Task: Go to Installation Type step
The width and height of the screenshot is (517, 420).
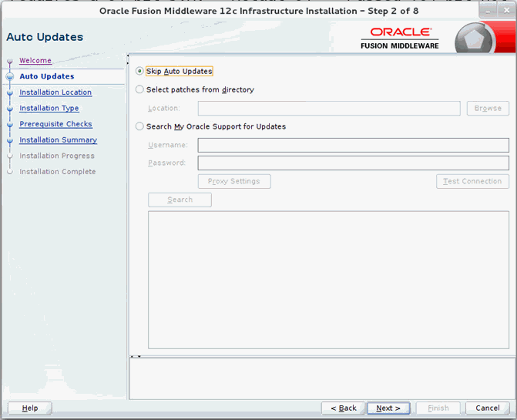Action: click(x=49, y=108)
